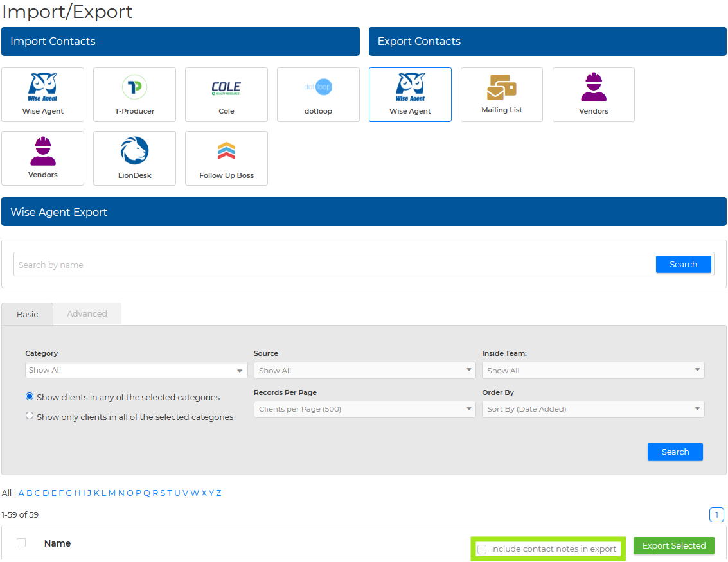Click the Name column header
This screenshot has width=728, height=562.
[57, 543]
